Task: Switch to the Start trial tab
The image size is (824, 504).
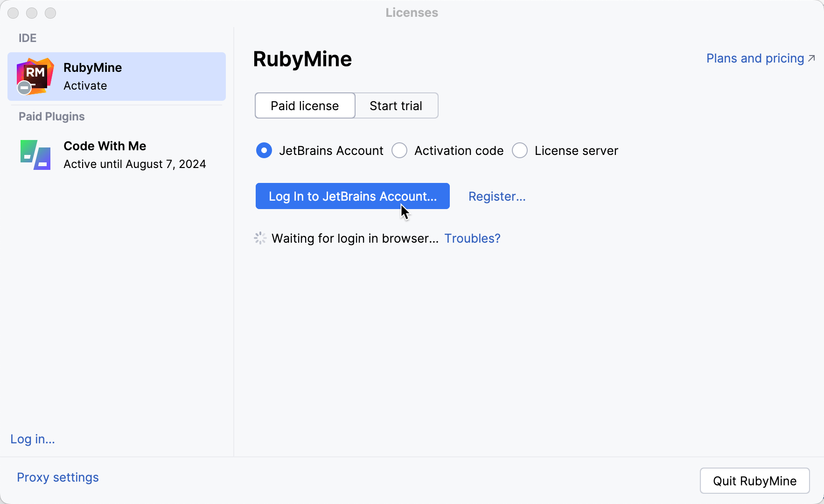Action: click(x=396, y=105)
